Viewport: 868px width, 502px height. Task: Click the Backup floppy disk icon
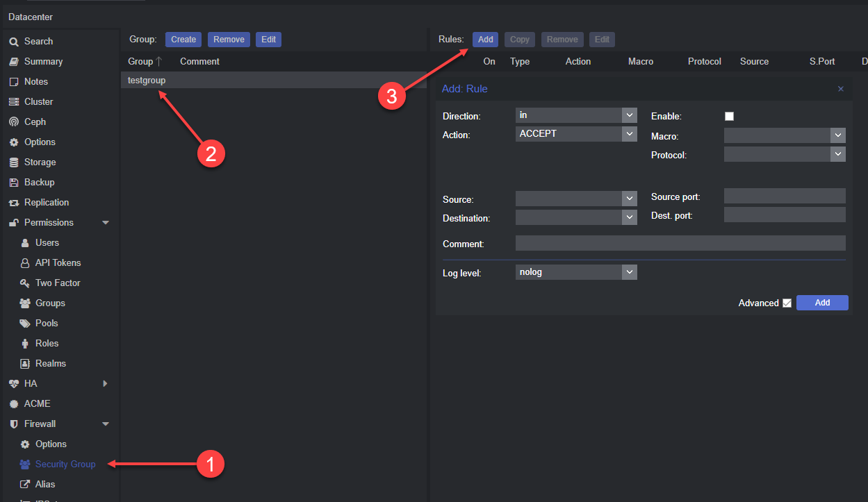point(13,183)
